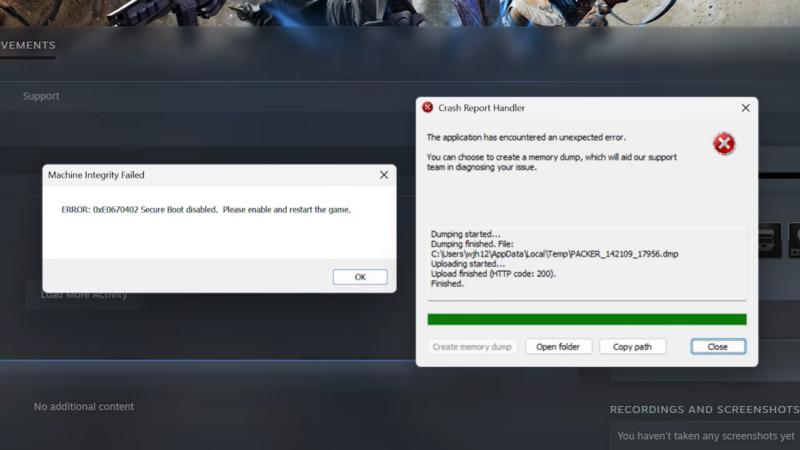Click the Open folder button

click(x=558, y=346)
